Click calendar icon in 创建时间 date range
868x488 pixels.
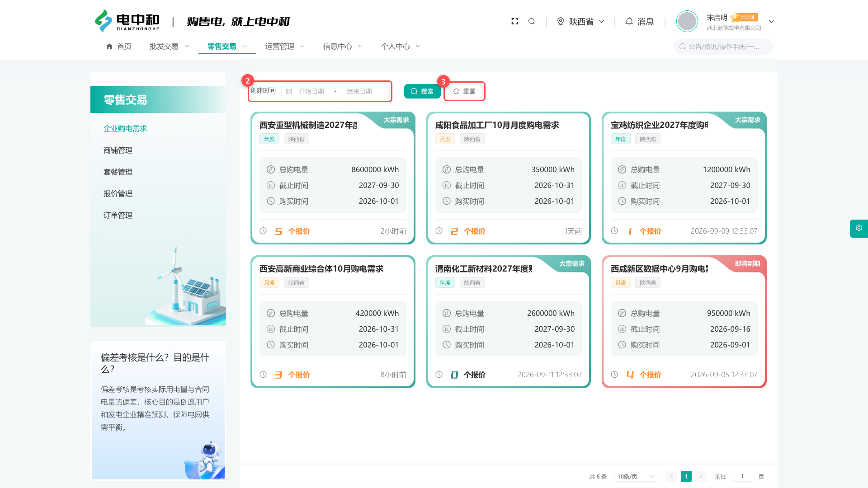(289, 91)
